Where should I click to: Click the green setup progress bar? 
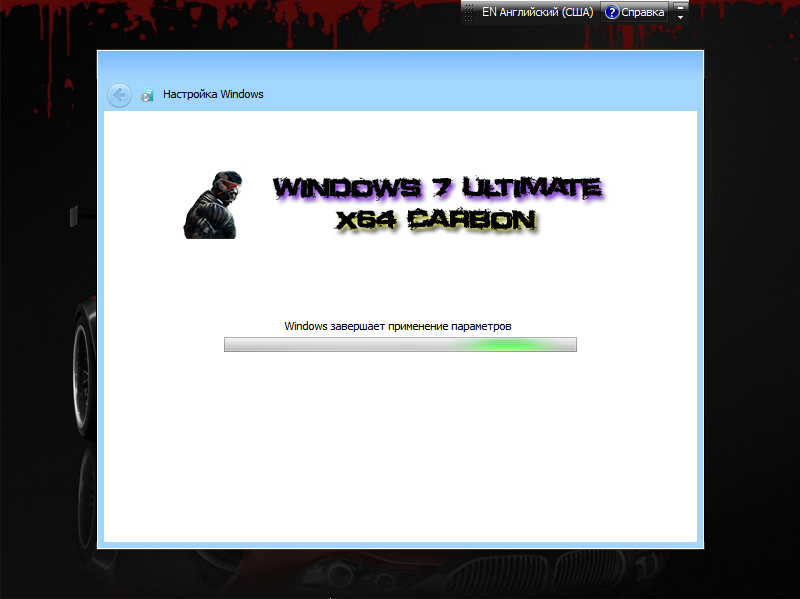pyautogui.click(x=400, y=344)
